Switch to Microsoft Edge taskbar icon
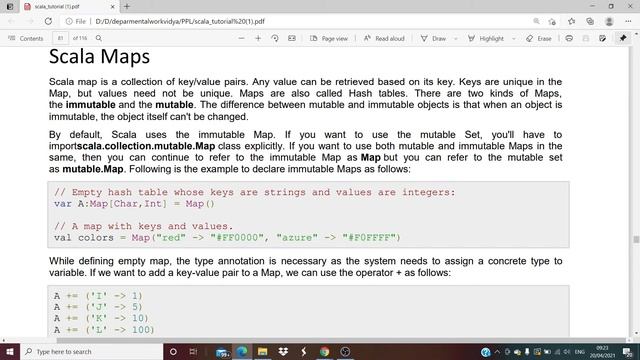This screenshot has height=360, width=640. [x=242, y=351]
